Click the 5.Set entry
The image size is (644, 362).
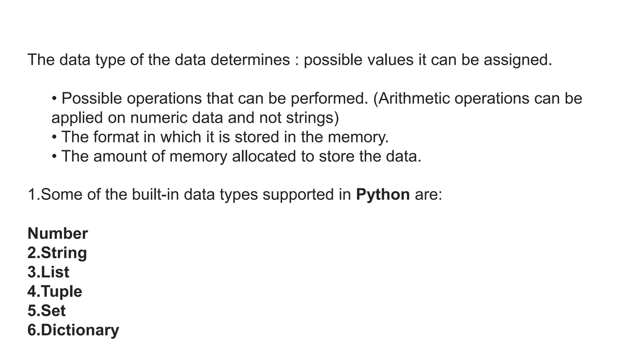(47, 311)
